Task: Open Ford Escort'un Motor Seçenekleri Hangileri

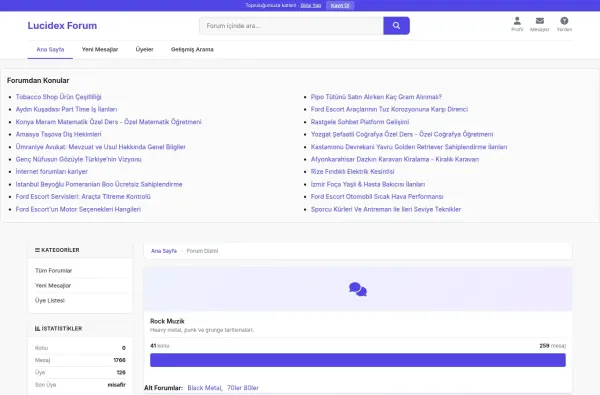Action: [x=78, y=209]
